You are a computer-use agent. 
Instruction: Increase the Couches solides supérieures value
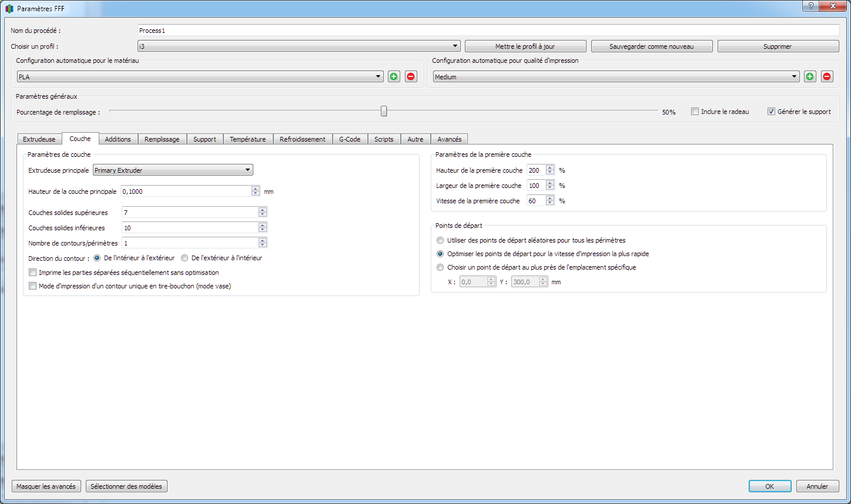pyautogui.click(x=263, y=210)
